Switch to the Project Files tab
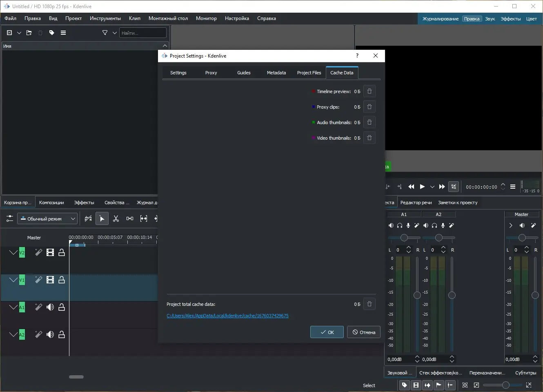The width and height of the screenshot is (543, 392). (x=309, y=73)
